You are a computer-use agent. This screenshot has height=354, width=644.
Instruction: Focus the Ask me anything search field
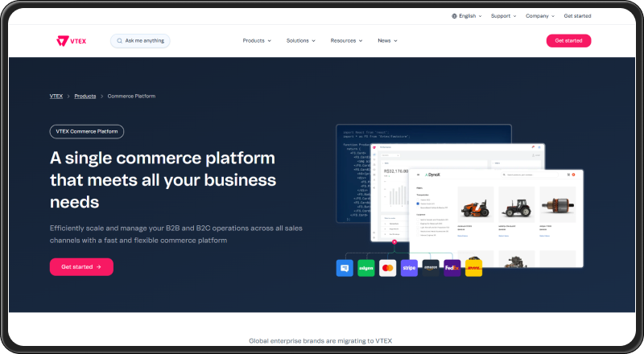pos(140,41)
